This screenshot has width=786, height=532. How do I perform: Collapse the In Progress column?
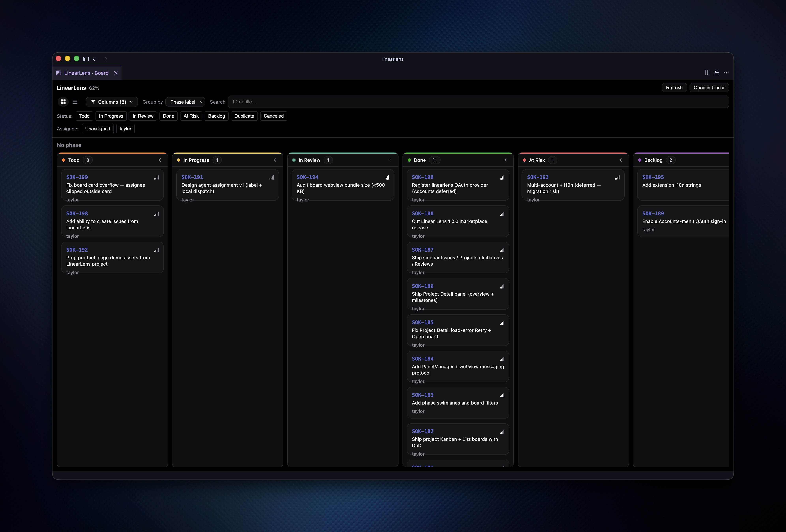pyautogui.click(x=275, y=160)
